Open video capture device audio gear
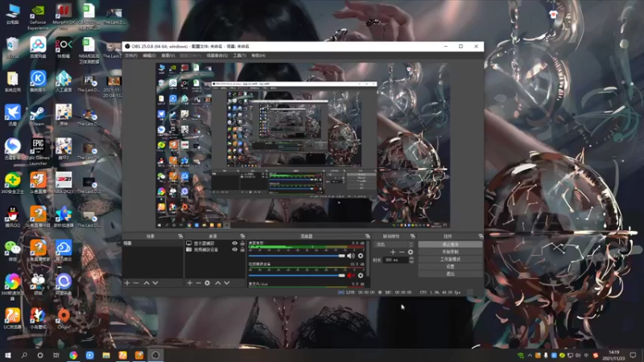 pyautogui.click(x=361, y=275)
